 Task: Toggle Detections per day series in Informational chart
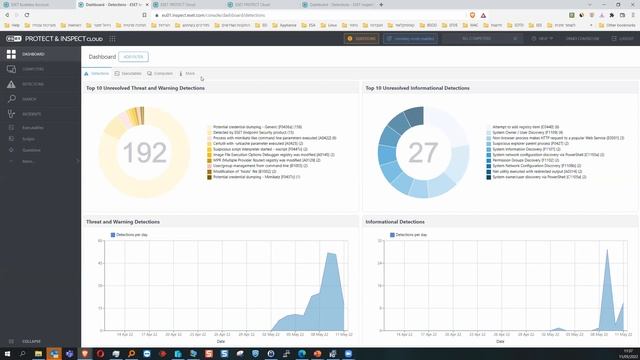tap(409, 235)
